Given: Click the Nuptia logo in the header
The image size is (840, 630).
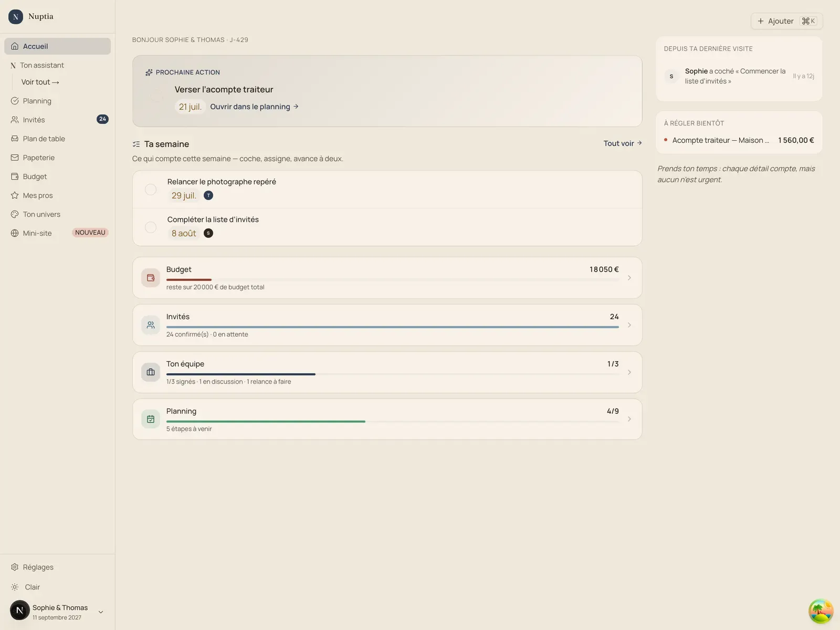Looking at the screenshot, I should 16,17.
